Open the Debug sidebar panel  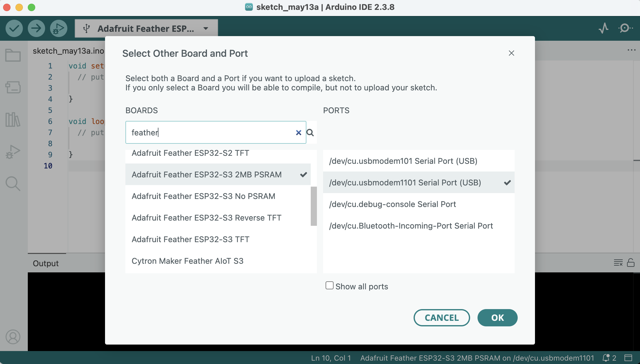click(x=13, y=151)
